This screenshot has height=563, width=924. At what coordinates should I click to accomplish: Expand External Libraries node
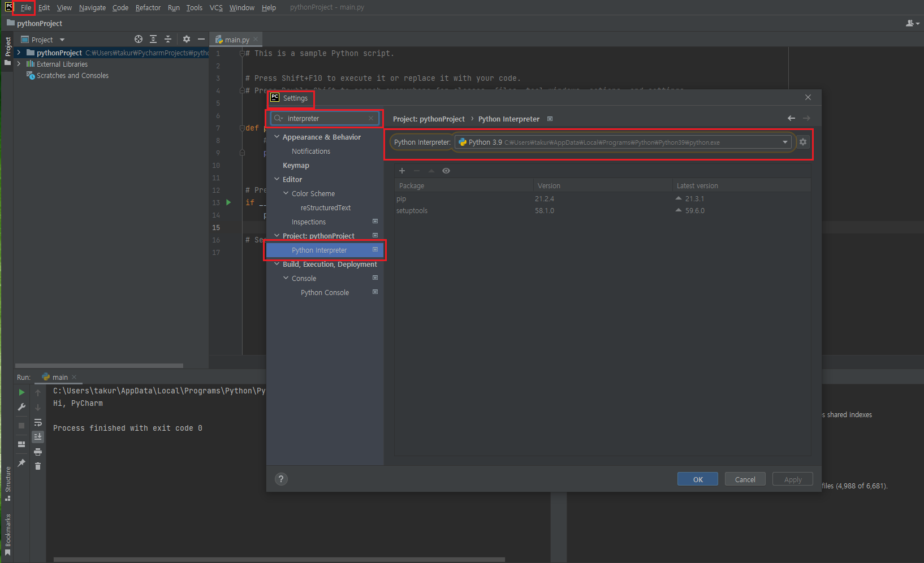[x=19, y=64]
